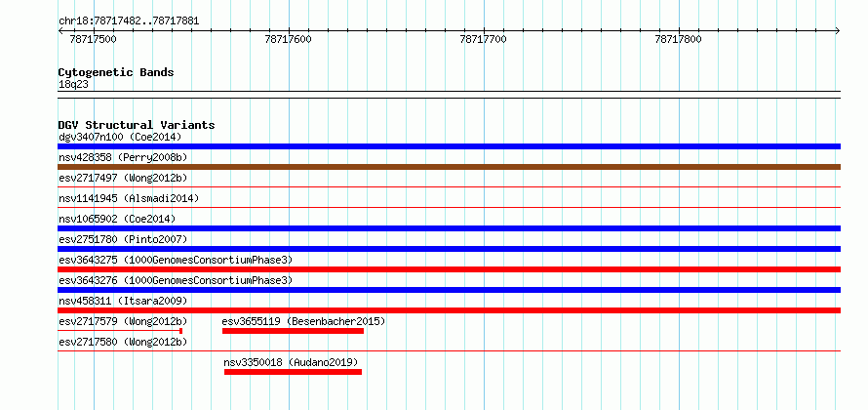This screenshot has height=410, width=868.
Task: Click ruler position 78717700
Action: 484,39
